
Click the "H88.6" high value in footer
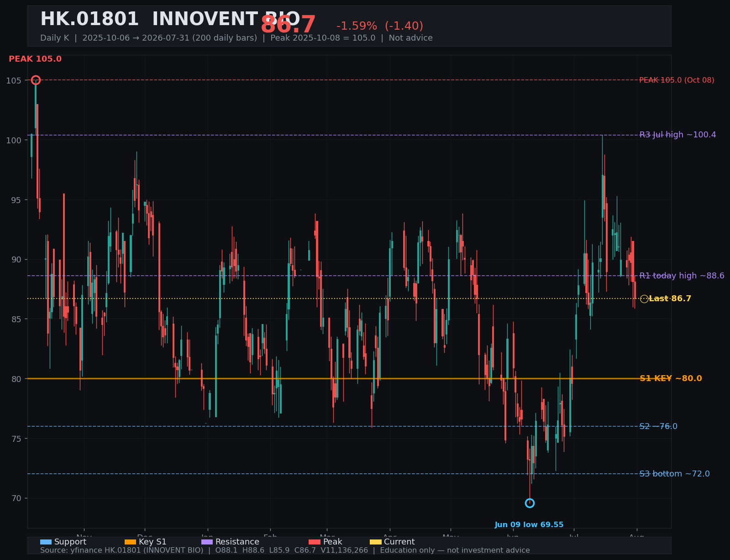point(253,550)
